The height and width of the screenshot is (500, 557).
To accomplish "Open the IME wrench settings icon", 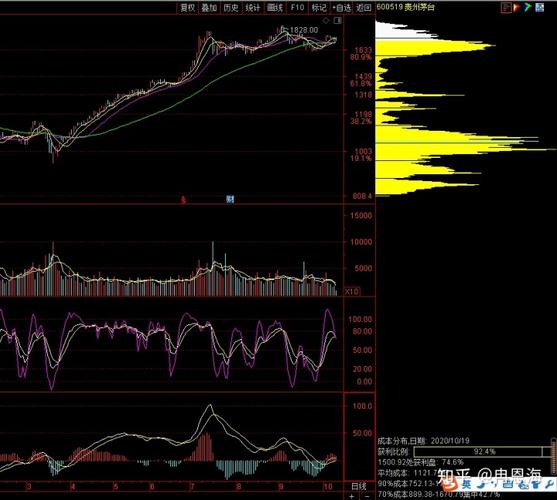I will [549, 484].
